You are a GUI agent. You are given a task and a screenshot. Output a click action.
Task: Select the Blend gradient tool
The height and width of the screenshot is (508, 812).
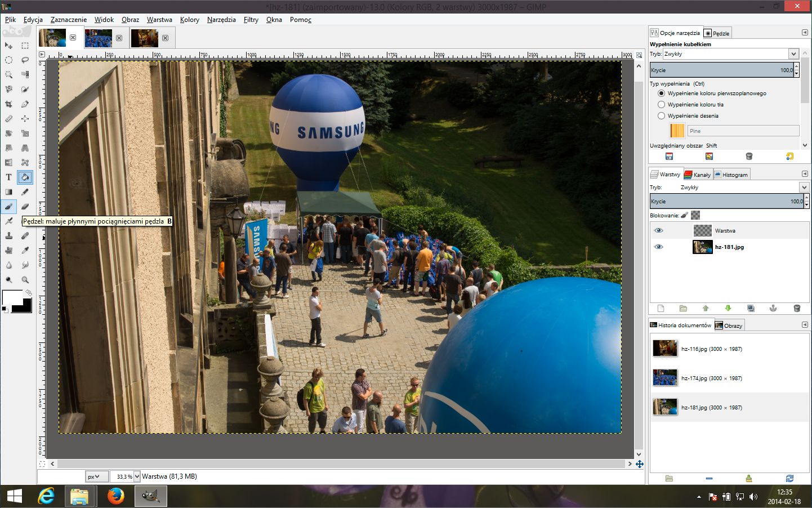click(x=9, y=192)
